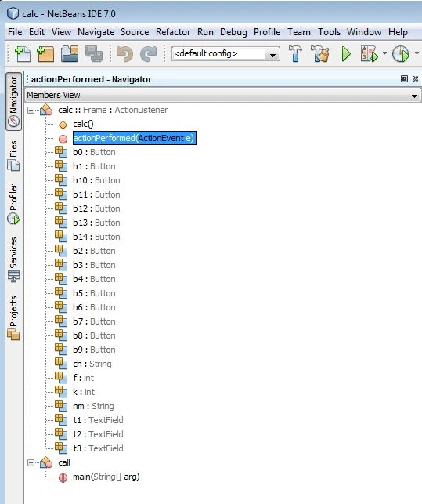Open the Profile Main Project dropdown arrow

pyautogui.click(x=417, y=53)
